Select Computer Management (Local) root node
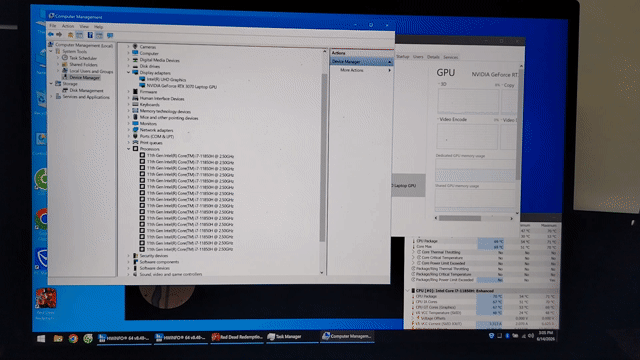 point(81,45)
